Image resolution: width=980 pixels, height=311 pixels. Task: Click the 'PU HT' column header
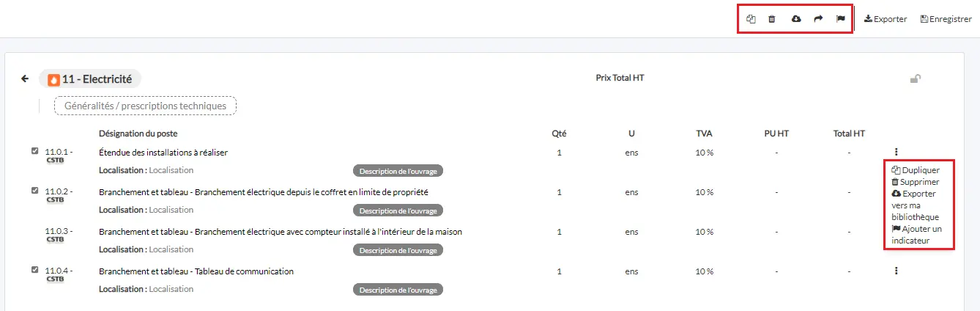[776, 133]
